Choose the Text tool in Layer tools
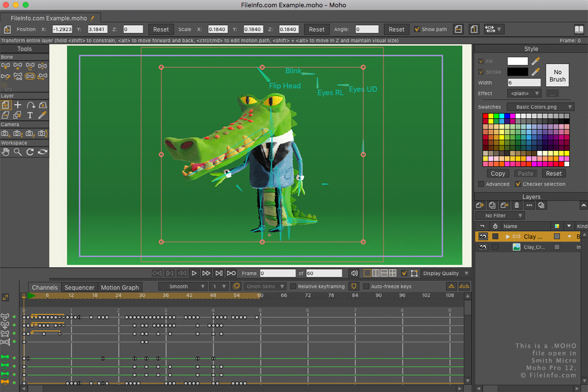The image size is (588, 392). coord(30,115)
